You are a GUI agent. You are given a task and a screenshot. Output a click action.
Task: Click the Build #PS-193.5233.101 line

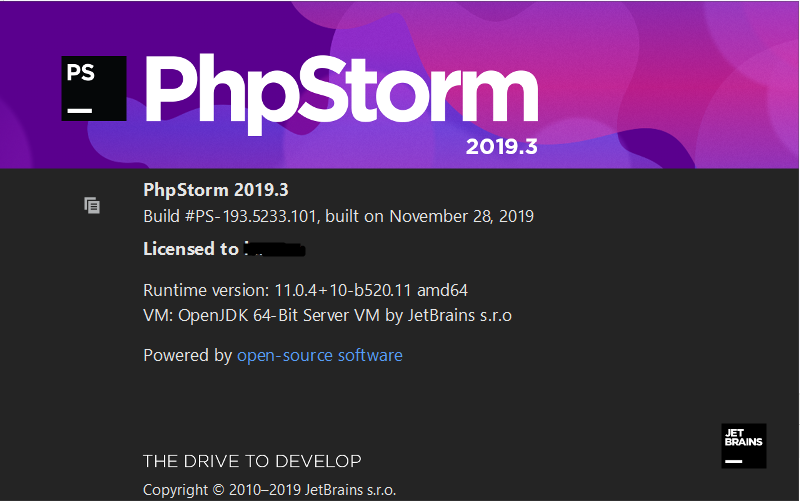[x=338, y=216]
